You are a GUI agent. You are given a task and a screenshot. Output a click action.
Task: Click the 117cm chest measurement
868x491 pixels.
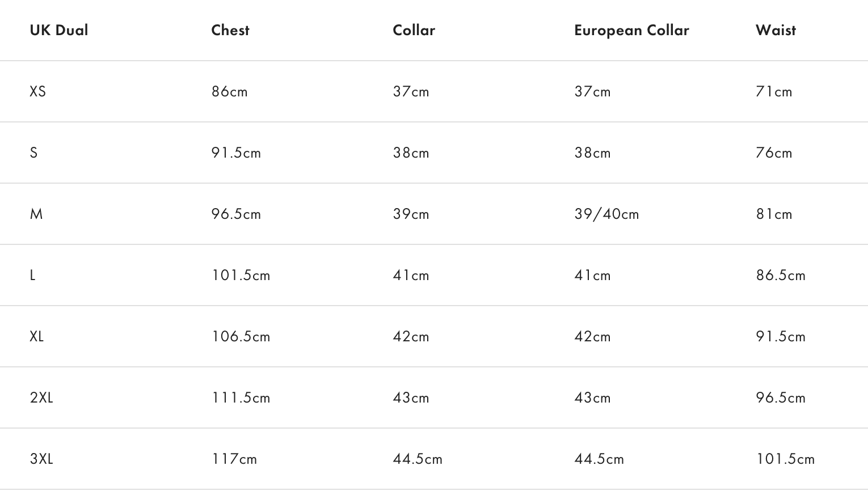(234, 459)
